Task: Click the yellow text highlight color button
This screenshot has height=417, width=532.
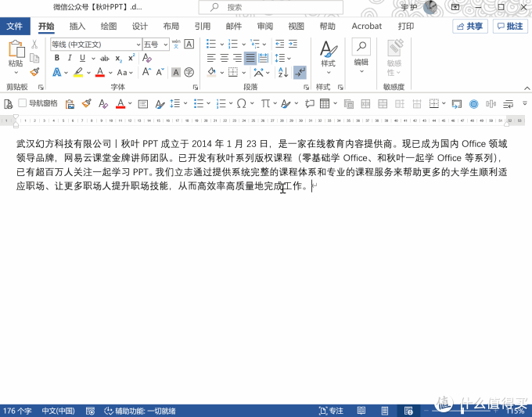Action: tap(78, 72)
